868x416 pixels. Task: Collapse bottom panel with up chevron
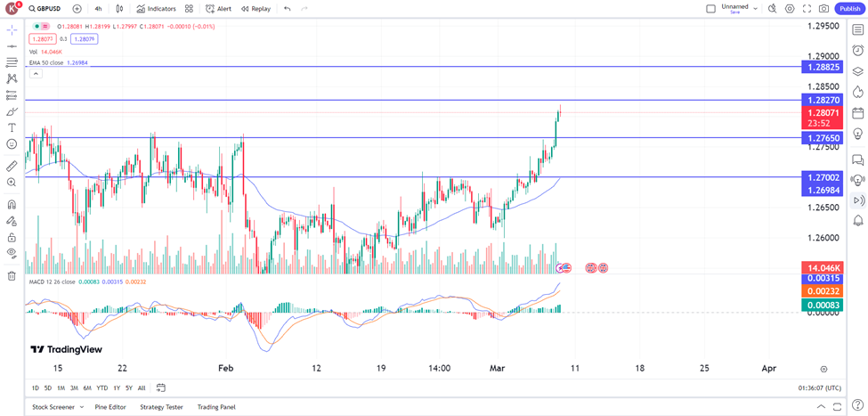pyautogui.click(x=822, y=406)
